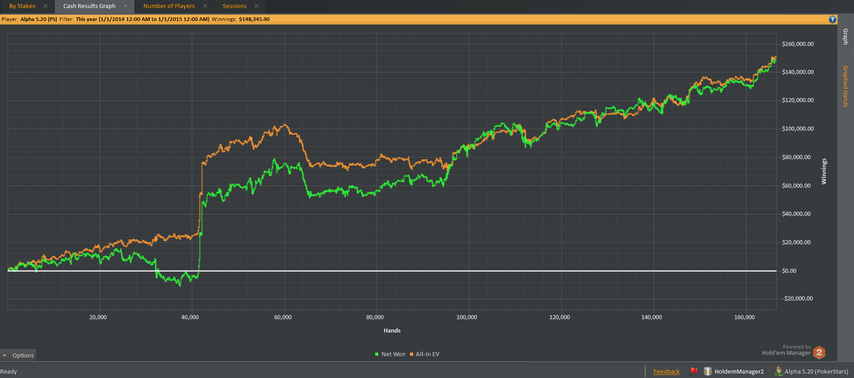Close the Cash Results Graph tab

point(126,6)
